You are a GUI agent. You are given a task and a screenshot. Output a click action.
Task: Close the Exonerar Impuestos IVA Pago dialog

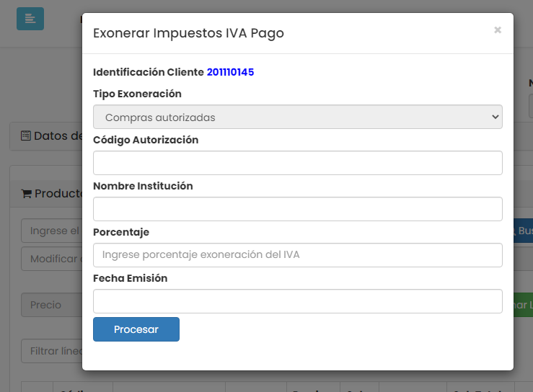coord(498,30)
